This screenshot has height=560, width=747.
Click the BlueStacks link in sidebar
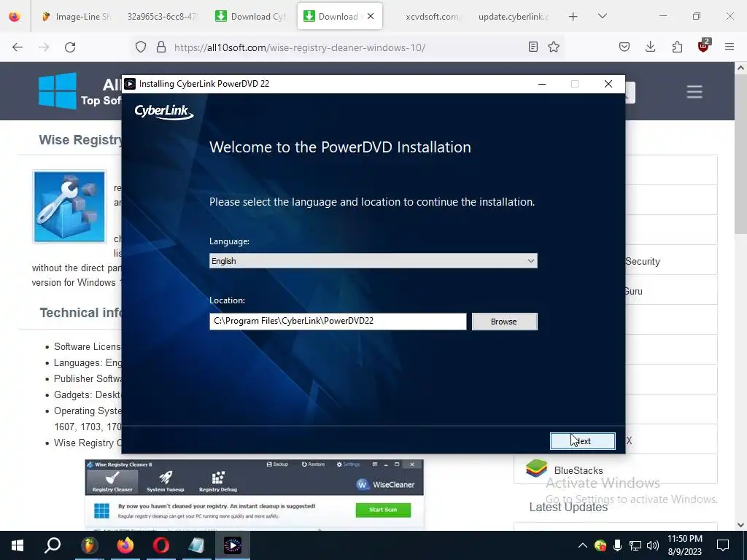click(578, 470)
